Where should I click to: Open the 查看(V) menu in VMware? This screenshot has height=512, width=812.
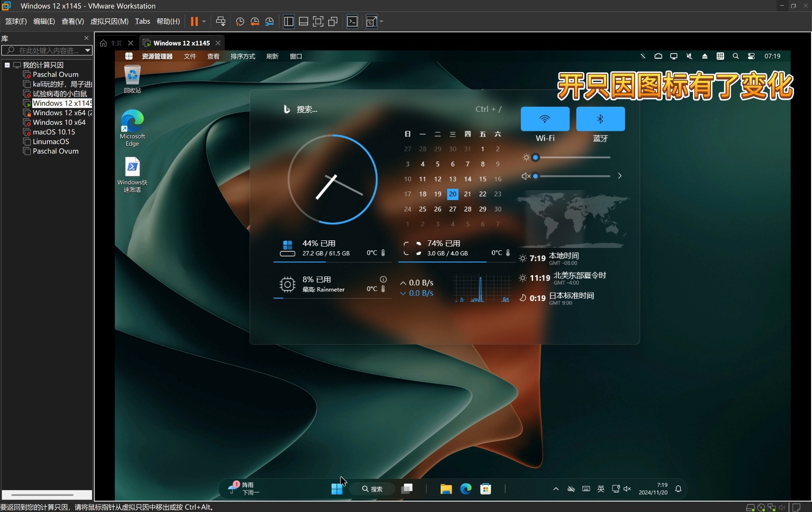(73, 21)
